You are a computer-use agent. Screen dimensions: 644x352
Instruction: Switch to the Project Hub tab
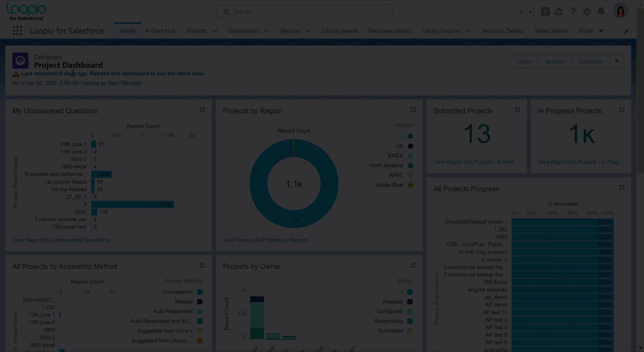point(161,31)
